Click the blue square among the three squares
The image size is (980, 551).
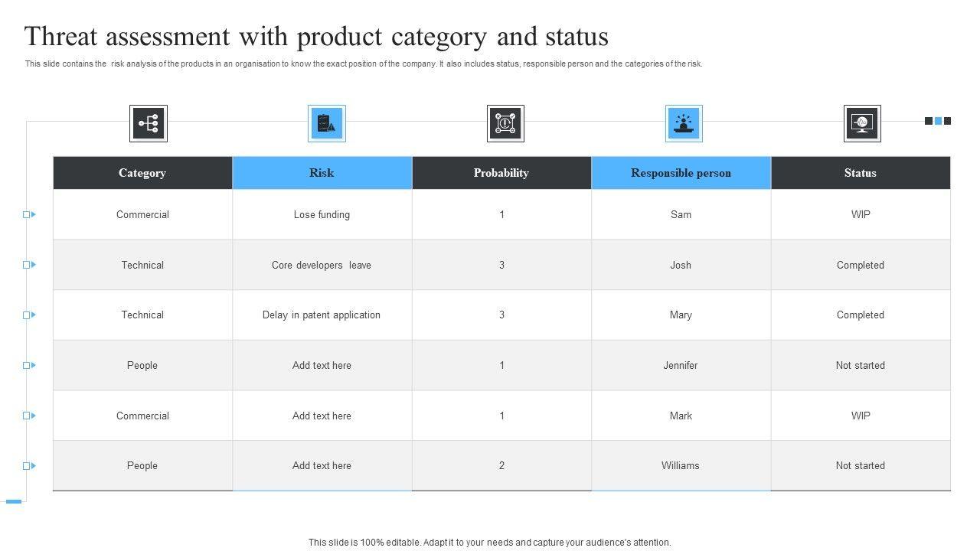[x=938, y=121]
